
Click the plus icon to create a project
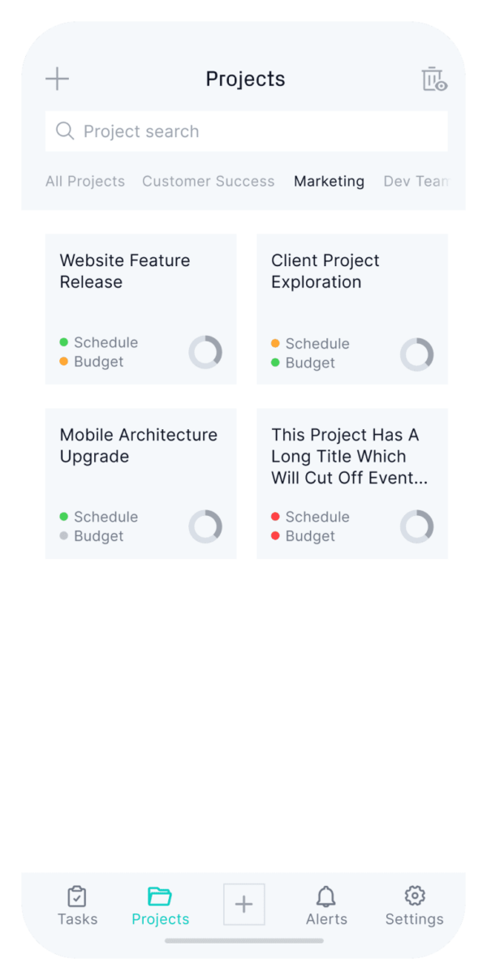pyautogui.click(x=57, y=78)
